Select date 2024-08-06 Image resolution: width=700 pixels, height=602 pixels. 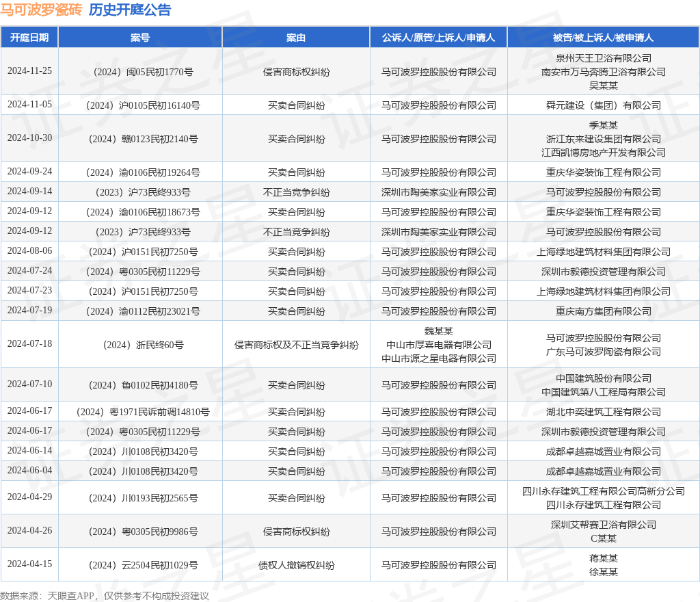coord(29,251)
